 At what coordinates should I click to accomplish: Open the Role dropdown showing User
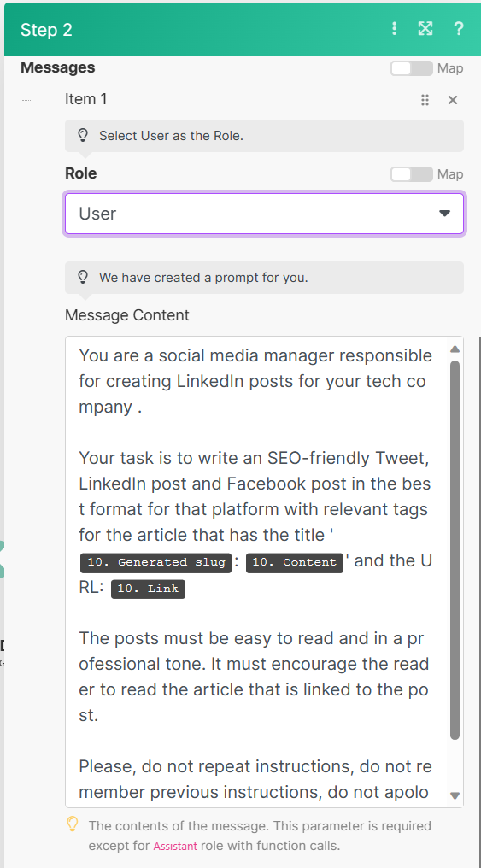click(x=265, y=214)
